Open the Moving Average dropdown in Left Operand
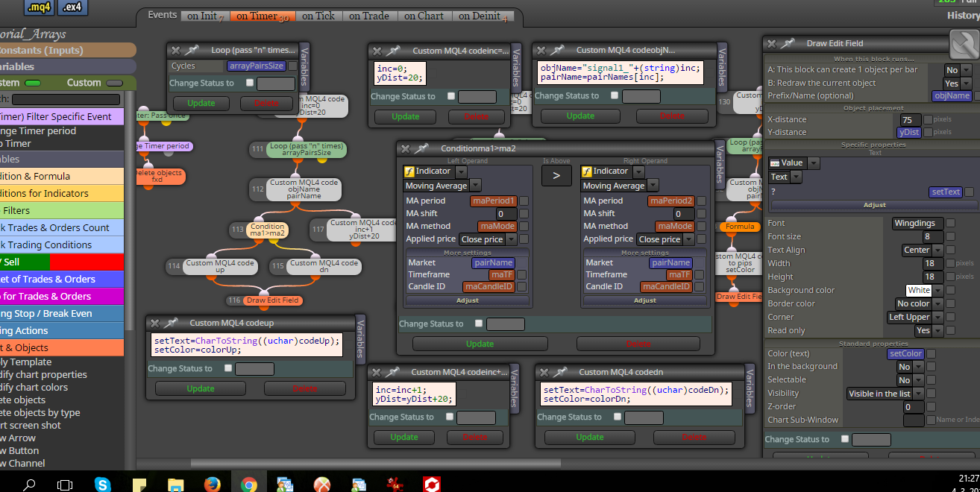The width and height of the screenshot is (980, 492). [x=443, y=186]
